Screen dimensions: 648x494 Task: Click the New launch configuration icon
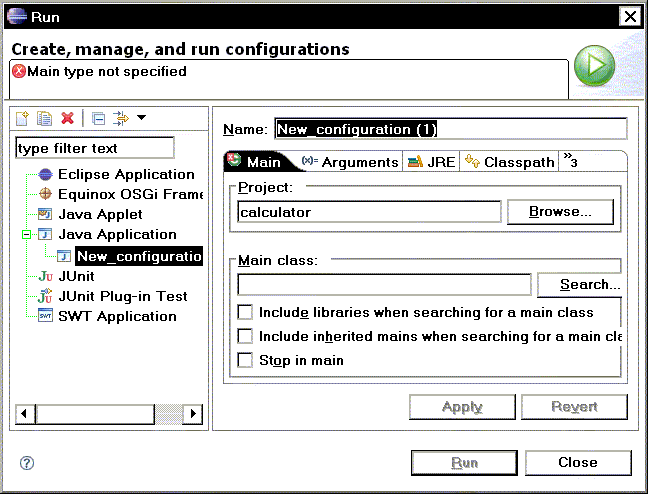22,118
